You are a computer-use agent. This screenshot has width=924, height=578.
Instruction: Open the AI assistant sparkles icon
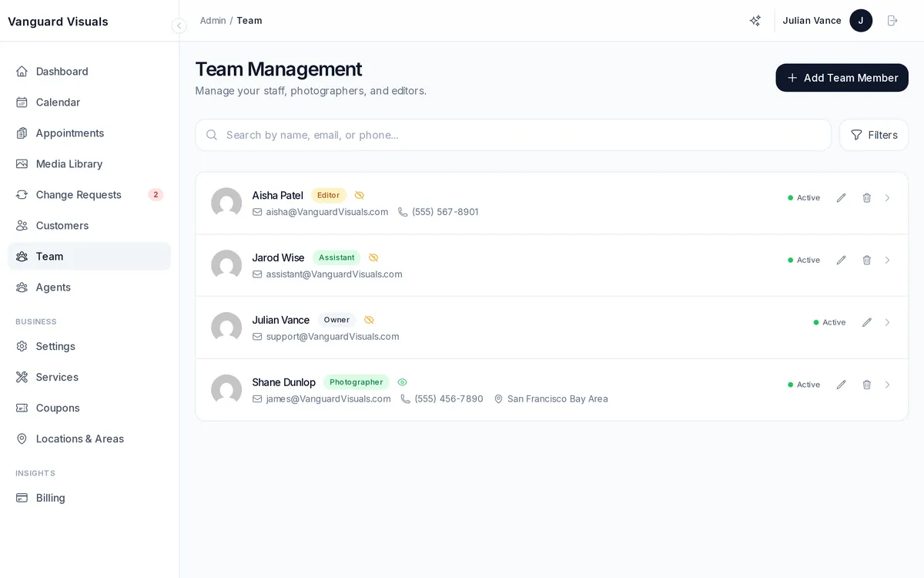pyautogui.click(x=755, y=21)
